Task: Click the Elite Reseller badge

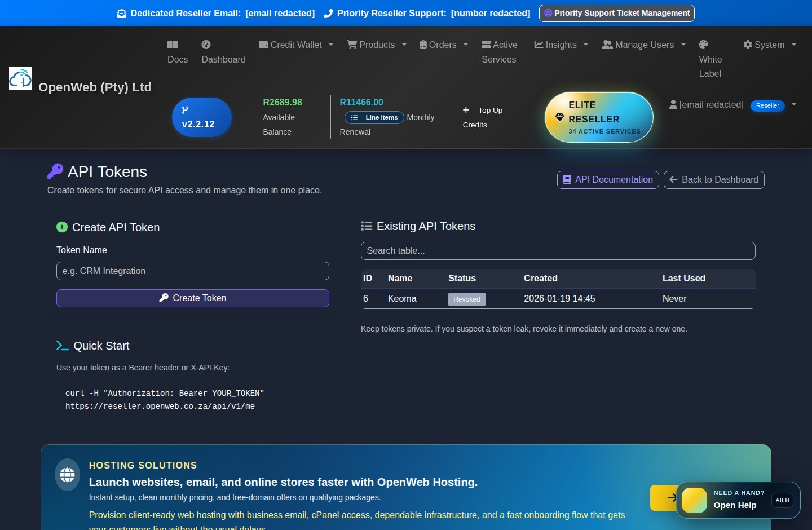Action: 599,117
